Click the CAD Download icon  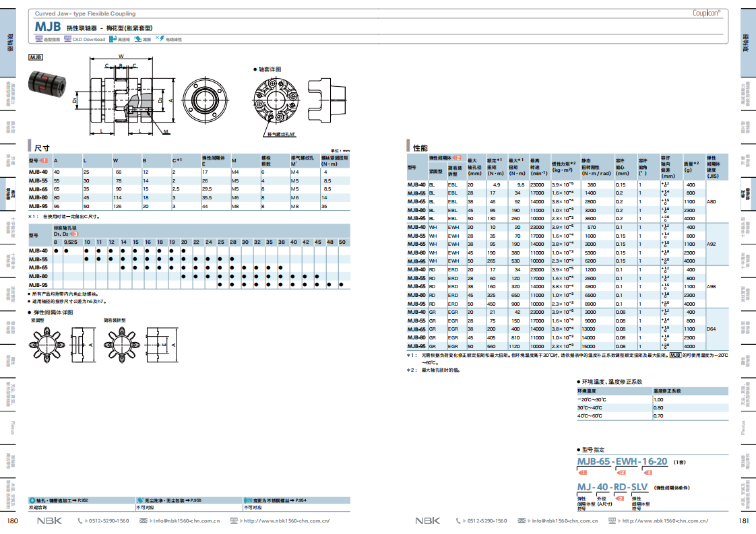click(67, 39)
